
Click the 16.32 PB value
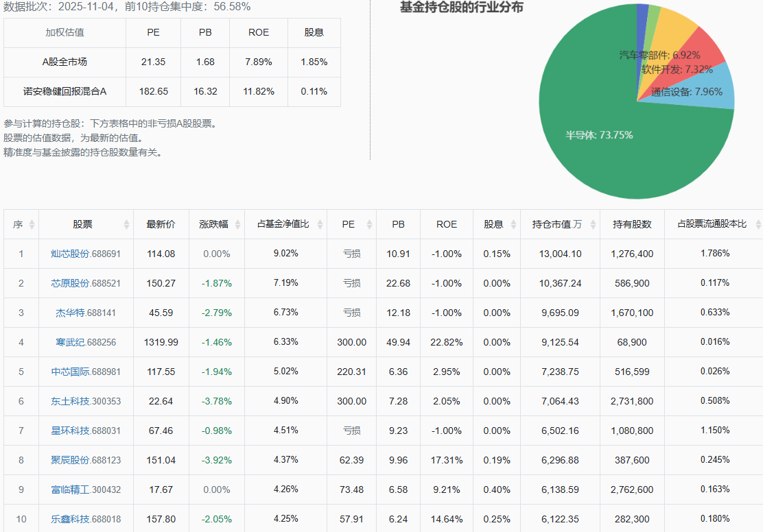(205, 91)
